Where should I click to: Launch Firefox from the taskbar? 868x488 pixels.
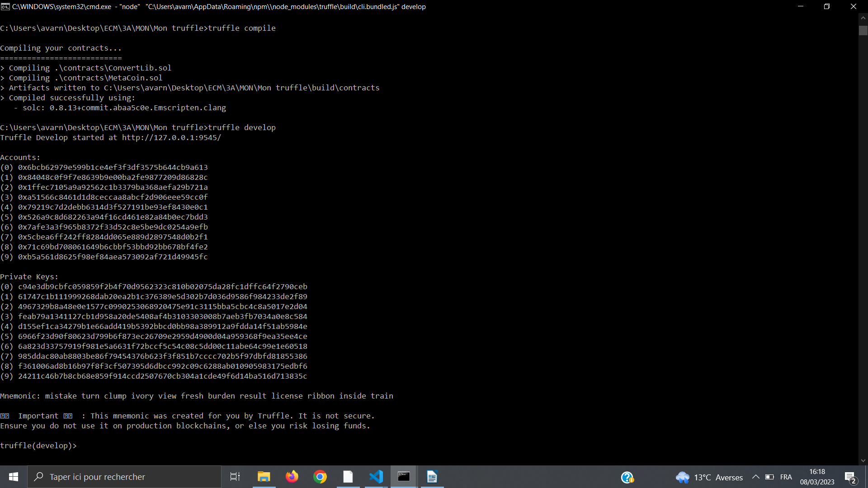[292, 477]
